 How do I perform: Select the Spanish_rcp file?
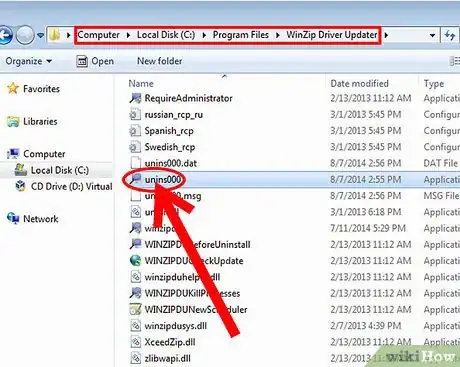[x=169, y=131]
